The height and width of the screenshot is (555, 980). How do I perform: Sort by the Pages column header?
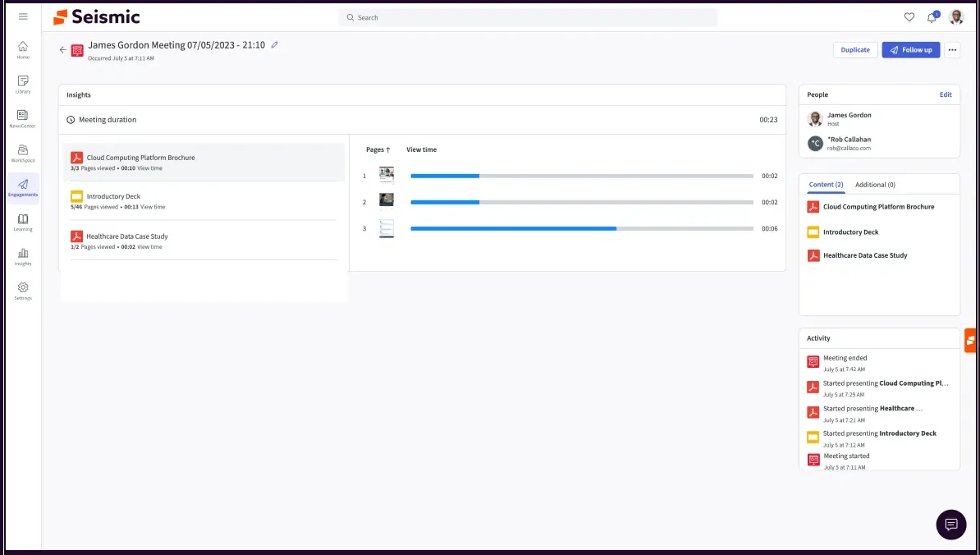tap(378, 150)
